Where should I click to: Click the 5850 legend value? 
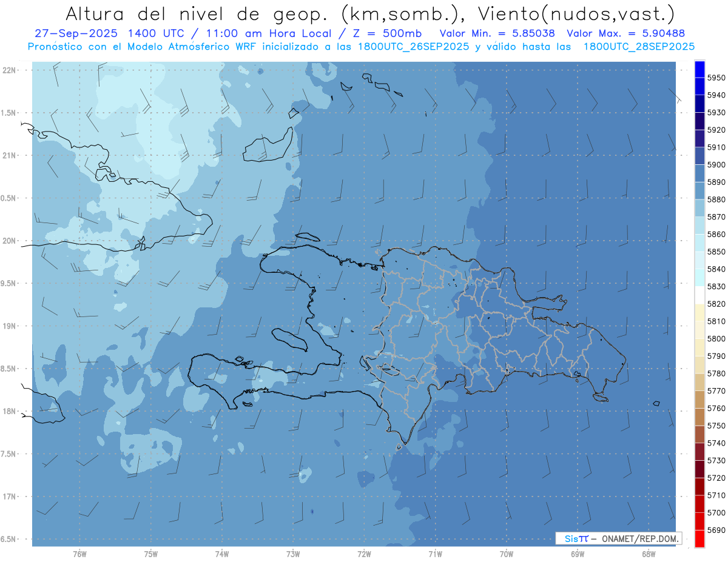coord(716,252)
